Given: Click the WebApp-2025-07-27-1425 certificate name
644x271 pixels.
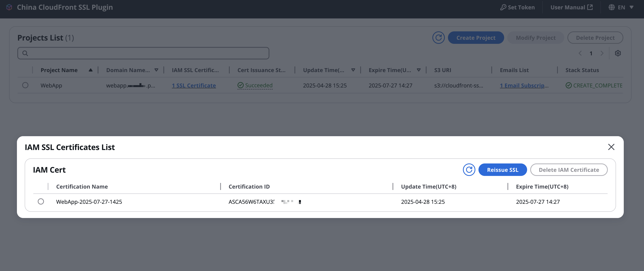Looking at the screenshot, I should (89, 202).
